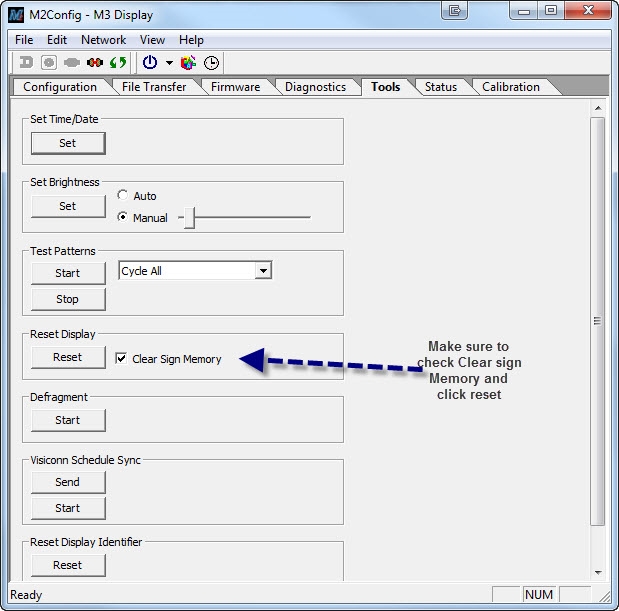Start the Defragment operation
The width and height of the screenshot is (619, 611).
pos(67,420)
